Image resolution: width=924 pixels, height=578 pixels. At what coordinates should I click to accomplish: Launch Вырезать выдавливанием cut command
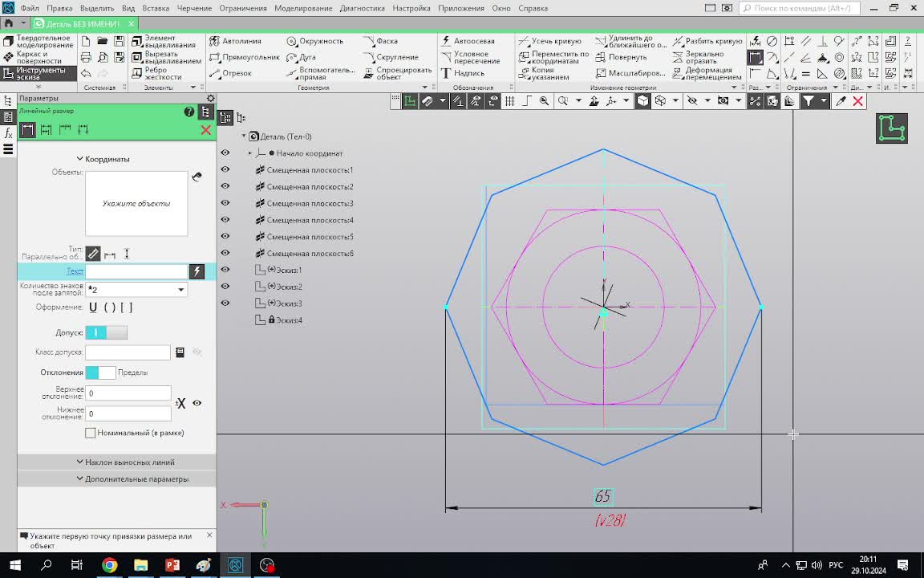point(167,57)
